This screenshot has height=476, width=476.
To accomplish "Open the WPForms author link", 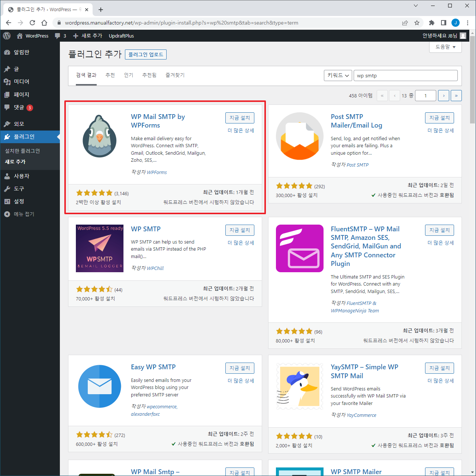I will 157,172.
